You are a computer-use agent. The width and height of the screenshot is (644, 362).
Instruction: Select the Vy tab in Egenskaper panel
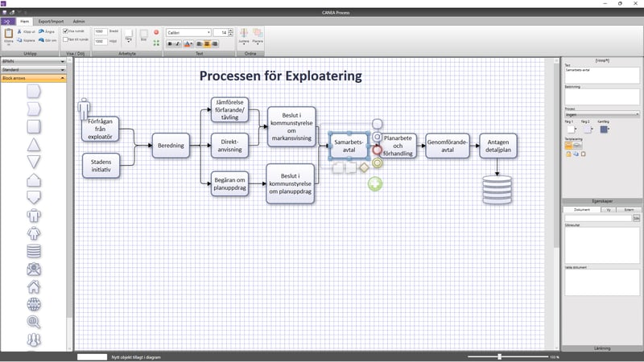click(x=609, y=210)
